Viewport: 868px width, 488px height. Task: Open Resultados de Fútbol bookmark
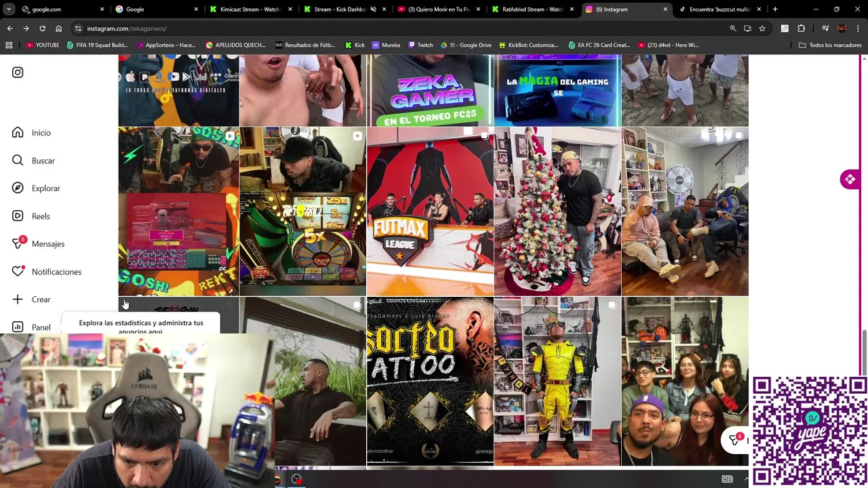(305, 45)
